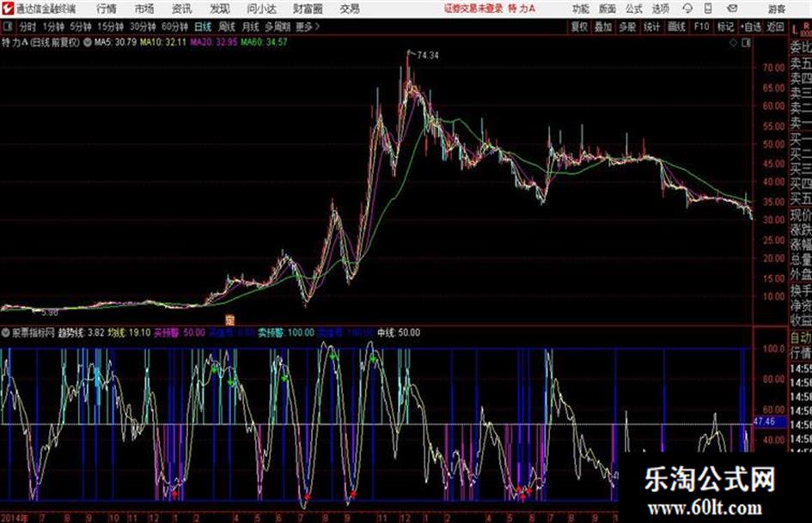Click the 返回 back button
Image resolution: width=812 pixels, height=523 pixels.
point(775,27)
